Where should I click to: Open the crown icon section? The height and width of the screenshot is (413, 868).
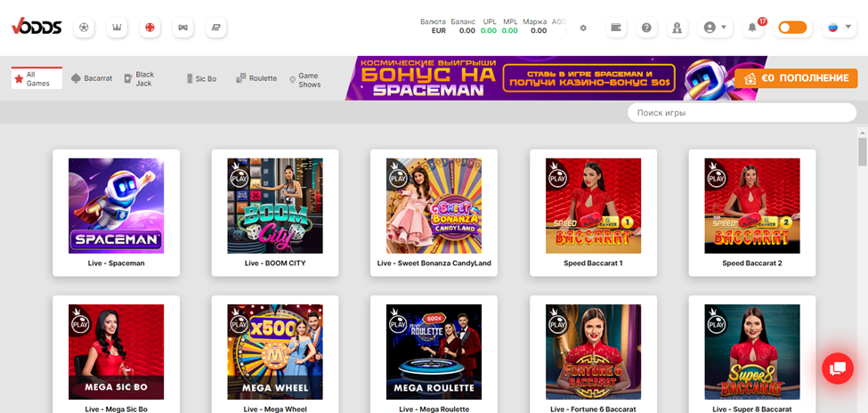point(117,28)
